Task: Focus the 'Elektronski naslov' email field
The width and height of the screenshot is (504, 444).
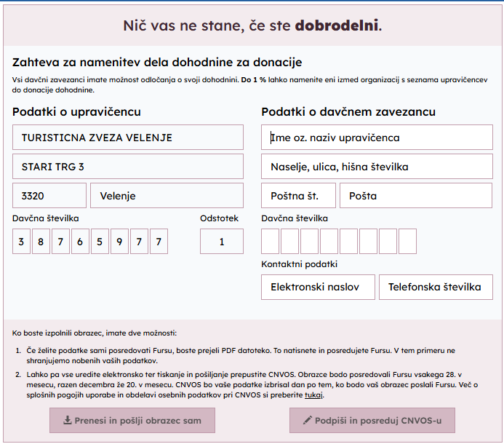Action: coord(318,287)
